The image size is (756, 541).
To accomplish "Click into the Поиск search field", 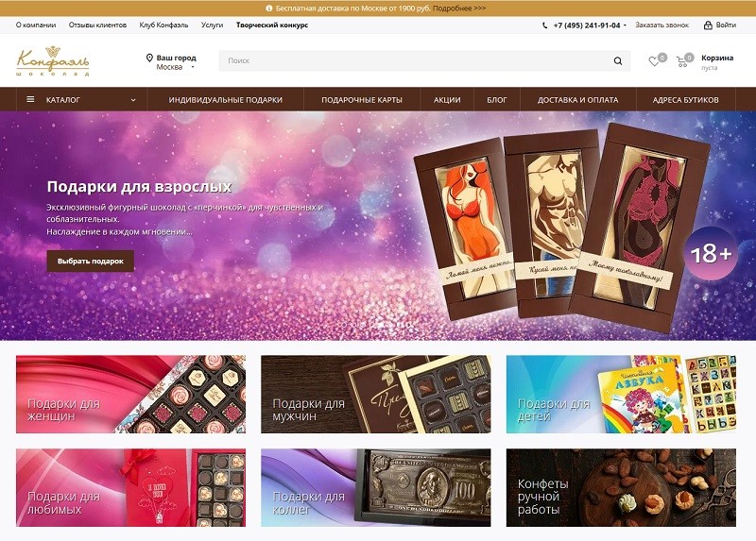I will pyautogui.click(x=415, y=61).
